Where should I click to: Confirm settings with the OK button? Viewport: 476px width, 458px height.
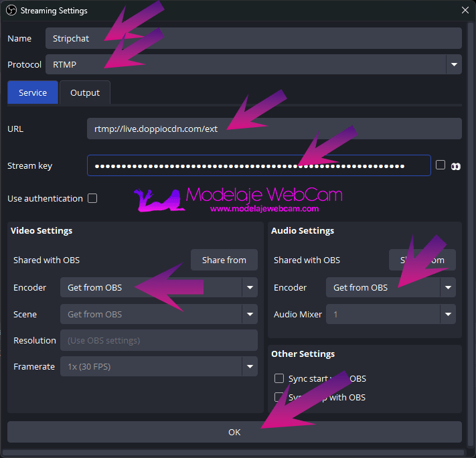tap(234, 432)
